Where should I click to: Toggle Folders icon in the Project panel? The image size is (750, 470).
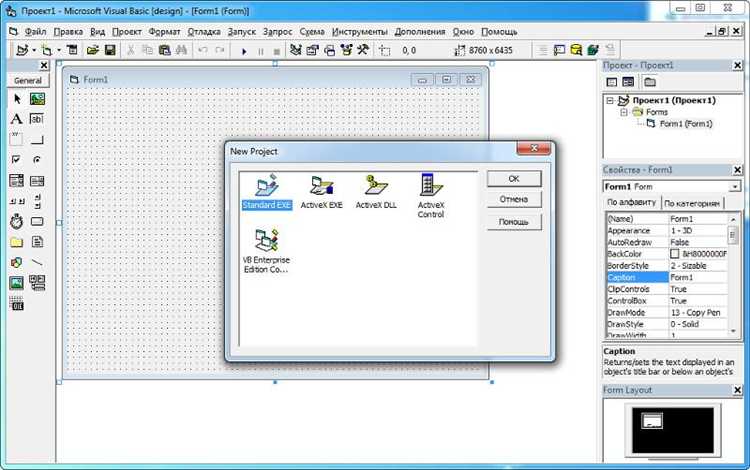650,82
